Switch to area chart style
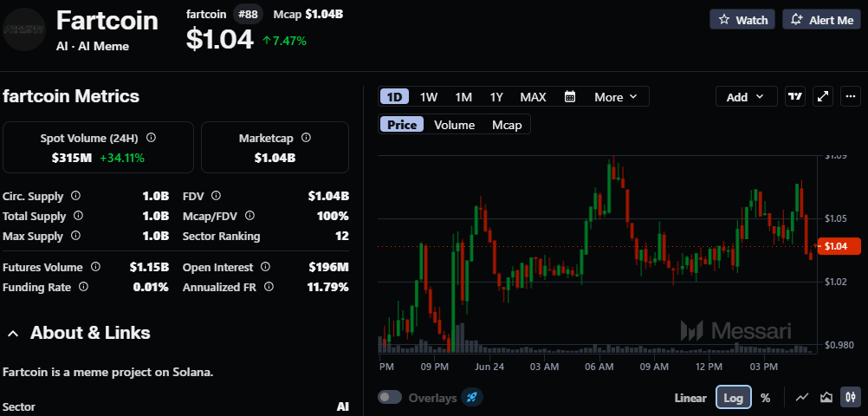 (826, 397)
